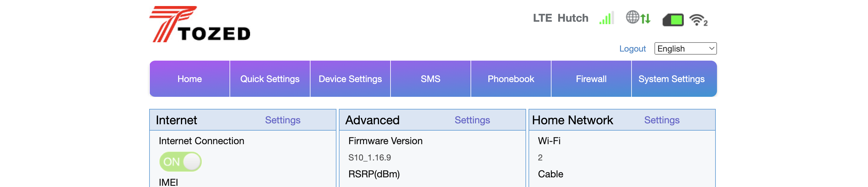
Task: Open the Home tab
Action: click(x=190, y=79)
